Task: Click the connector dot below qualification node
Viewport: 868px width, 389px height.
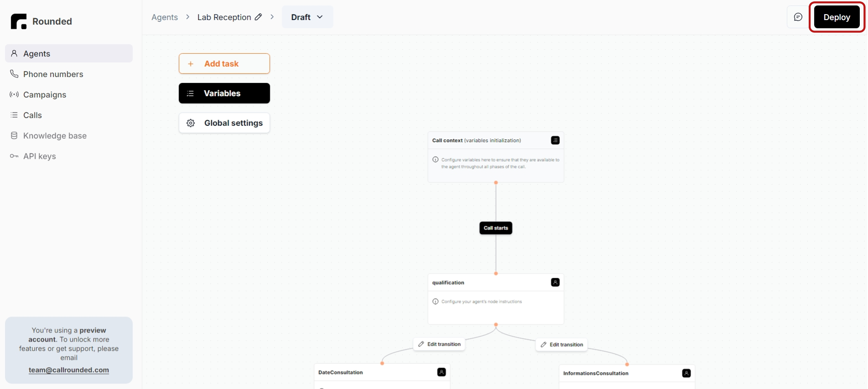Action: pos(496,325)
